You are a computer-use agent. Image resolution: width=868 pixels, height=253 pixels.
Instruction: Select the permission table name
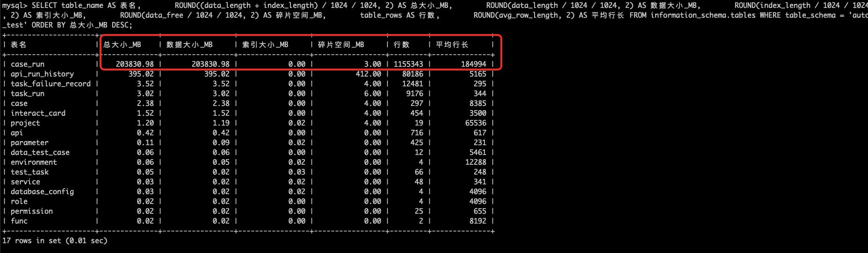(32, 211)
